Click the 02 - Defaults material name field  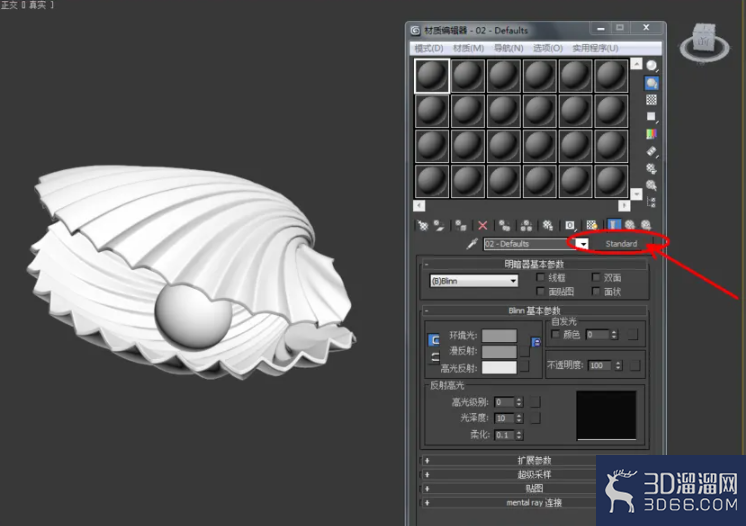coord(529,244)
